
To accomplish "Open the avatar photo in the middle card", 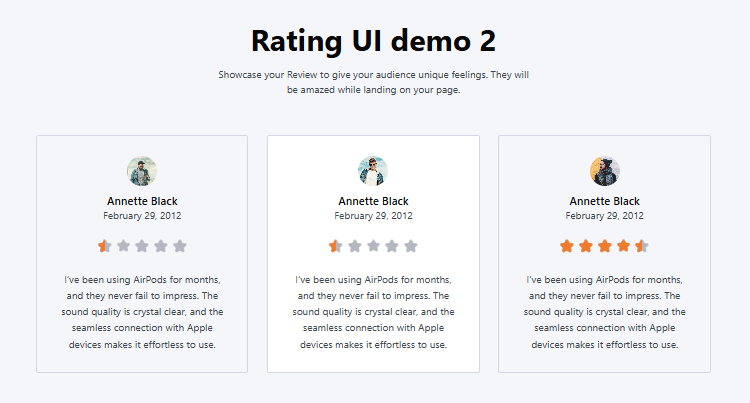I will 373,171.
